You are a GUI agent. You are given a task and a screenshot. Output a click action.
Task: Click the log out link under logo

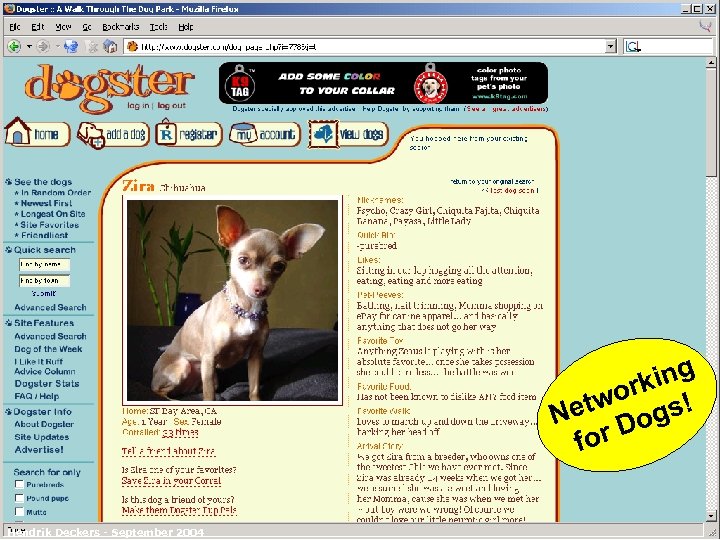pyautogui.click(x=171, y=106)
